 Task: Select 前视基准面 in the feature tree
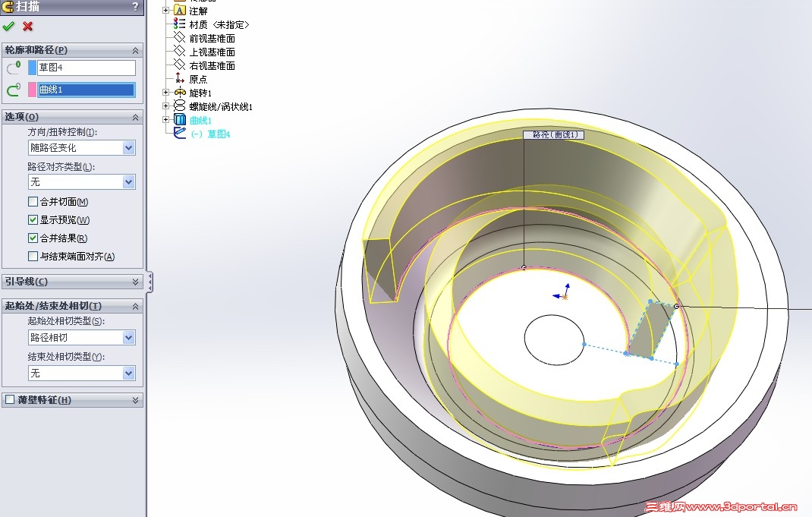click(x=212, y=38)
